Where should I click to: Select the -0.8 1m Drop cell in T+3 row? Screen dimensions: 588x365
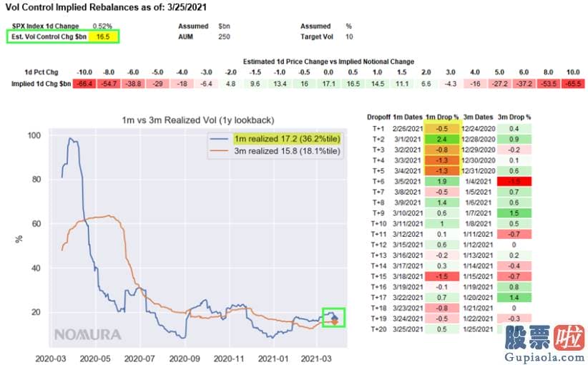(x=442, y=150)
